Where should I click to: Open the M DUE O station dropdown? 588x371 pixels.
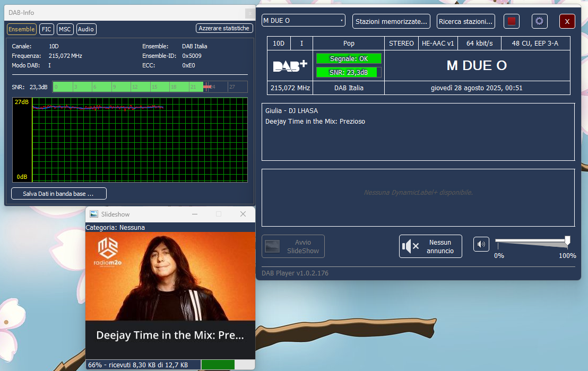(304, 20)
